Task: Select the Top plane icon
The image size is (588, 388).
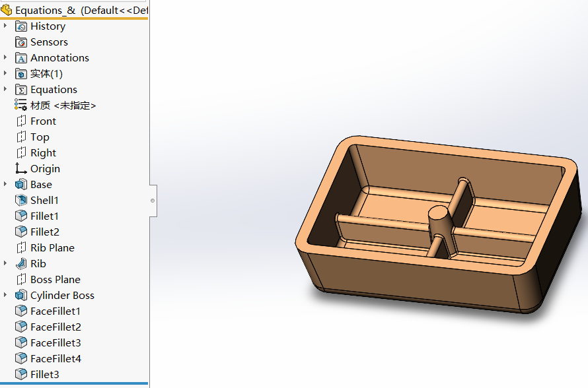Action: click(21, 137)
